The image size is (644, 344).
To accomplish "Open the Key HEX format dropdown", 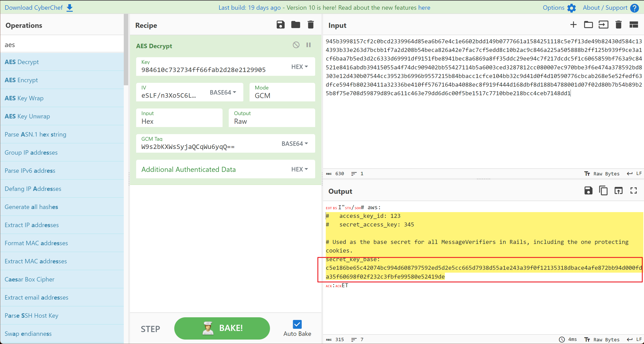I will 299,67.
